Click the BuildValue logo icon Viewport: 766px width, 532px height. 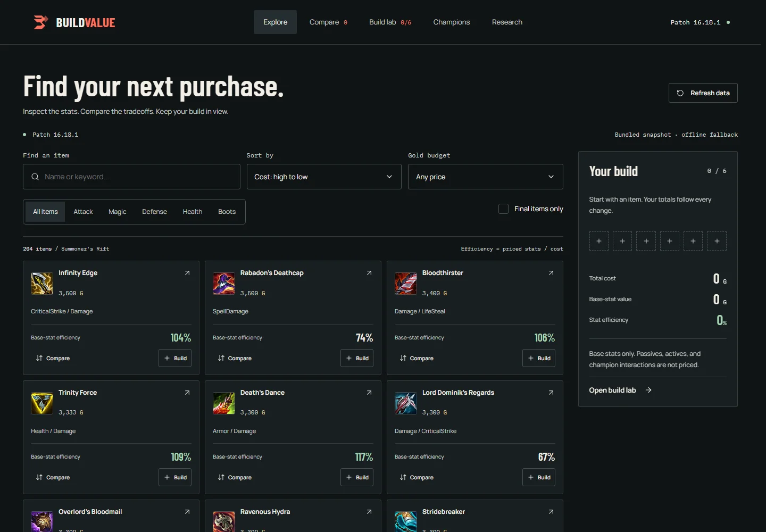[x=41, y=22]
